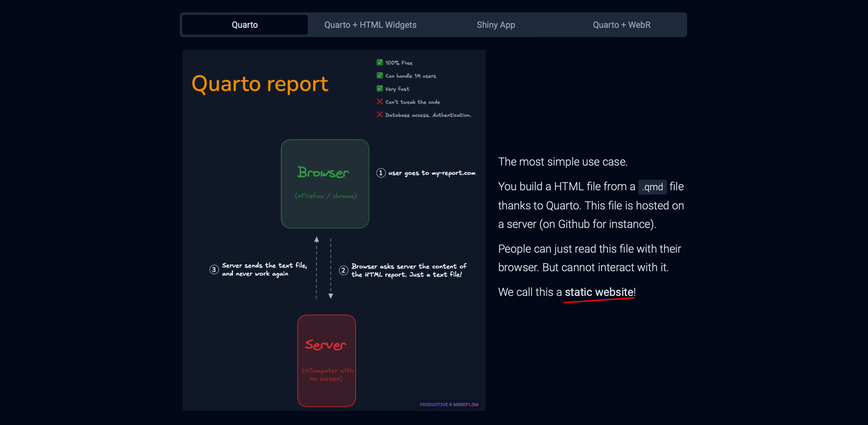Select the Shiny App tab
Image resolution: width=868 pixels, height=425 pixels.
[496, 25]
